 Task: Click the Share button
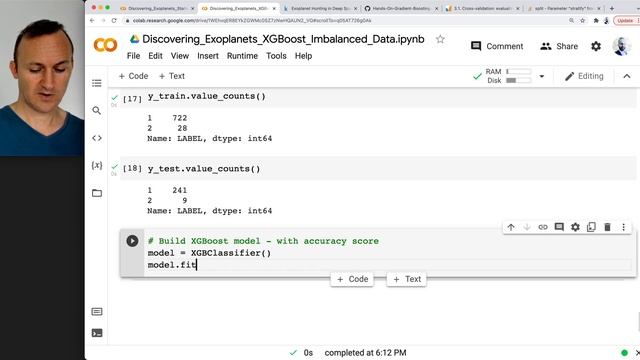coord(559,46)
